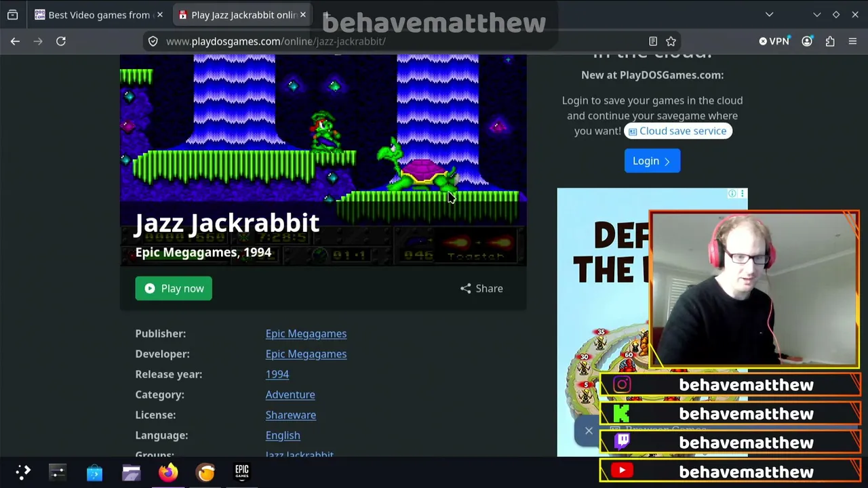The width and height of the screenshot is (868, 488).
Task: Log in with the Login button
Action: click(652, 161)
